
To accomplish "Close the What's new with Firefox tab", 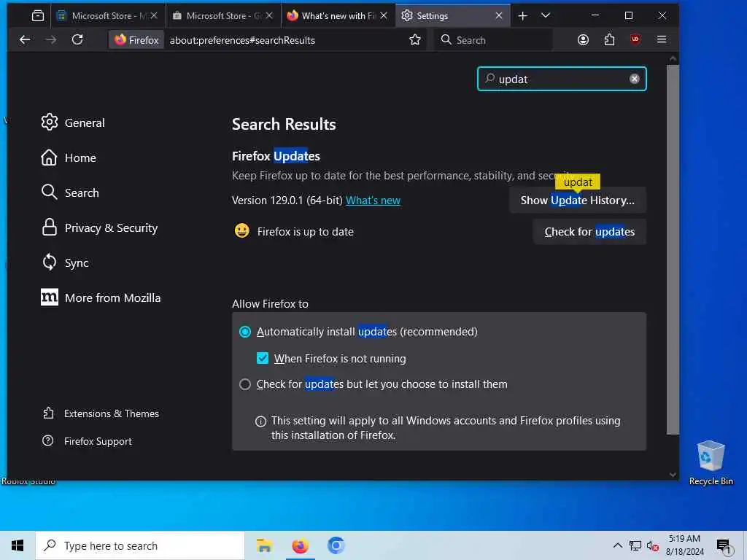I will [384, 16].
